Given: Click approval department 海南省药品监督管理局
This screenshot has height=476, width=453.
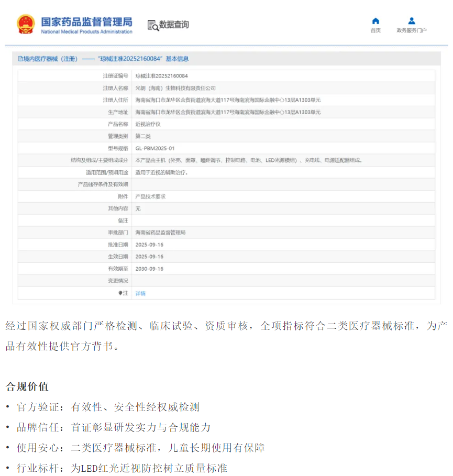Looking at the screenshot, I should point(160,233).
